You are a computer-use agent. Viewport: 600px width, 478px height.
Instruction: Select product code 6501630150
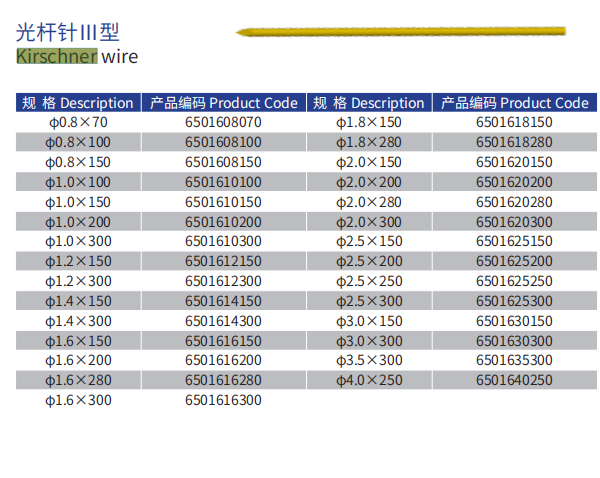(514, 321)
